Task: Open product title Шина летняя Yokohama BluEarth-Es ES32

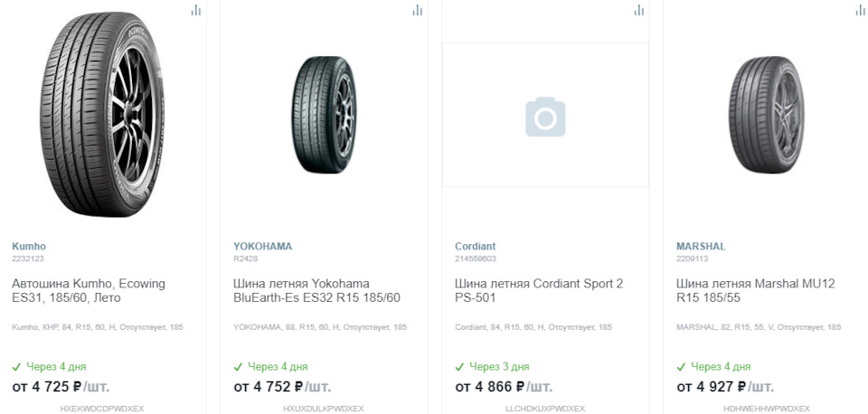Action: coord(316,290)
